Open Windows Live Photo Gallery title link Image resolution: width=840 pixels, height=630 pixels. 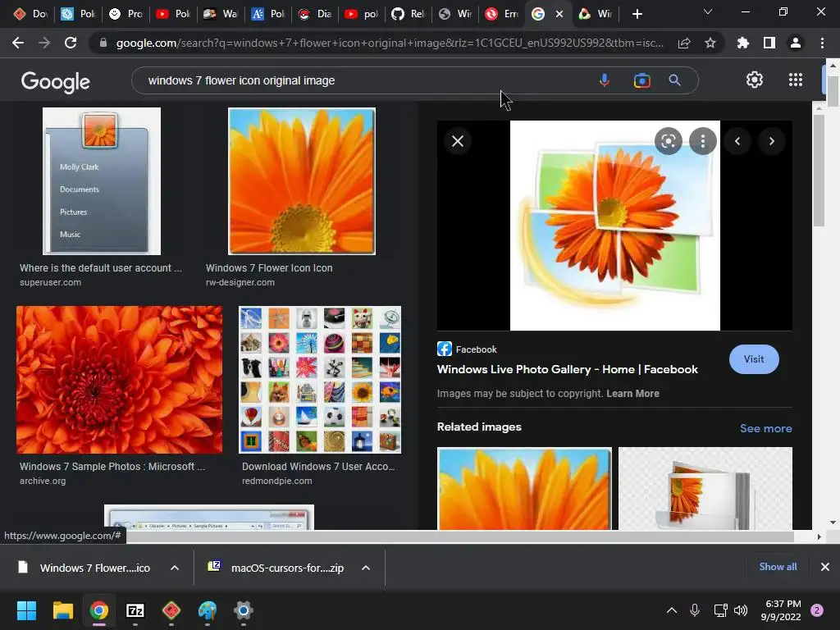568,369
